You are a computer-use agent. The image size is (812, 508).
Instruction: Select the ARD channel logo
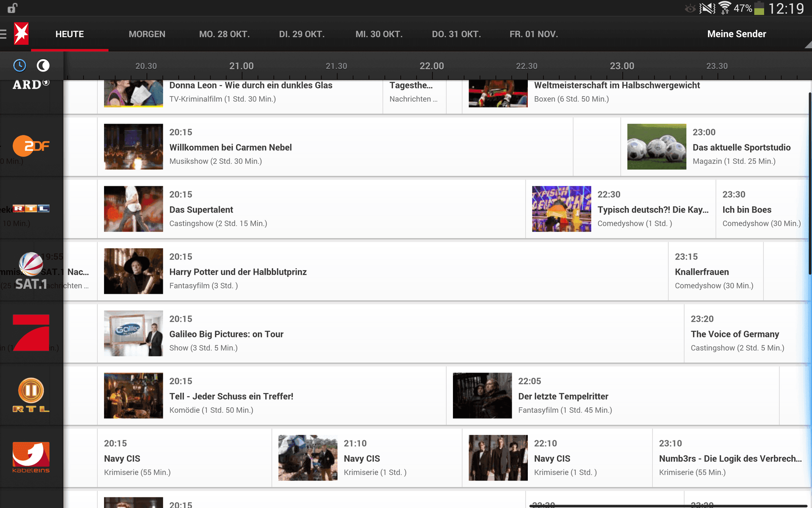(31, 85)
